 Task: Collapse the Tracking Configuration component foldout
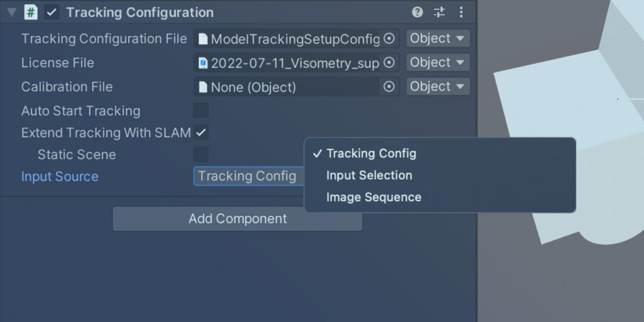click(12, 13)
